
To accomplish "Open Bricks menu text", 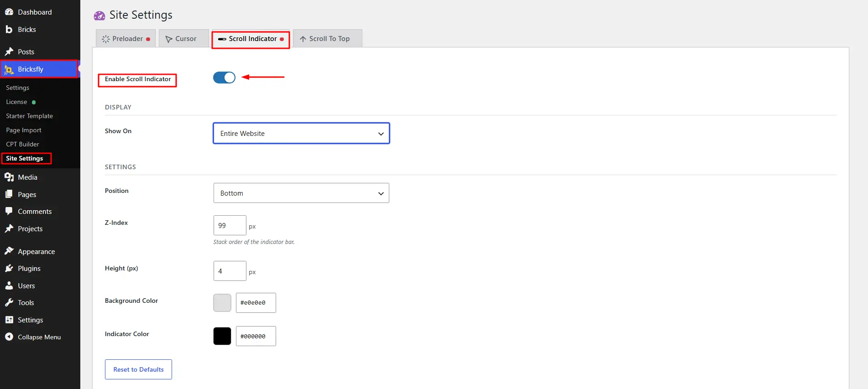I will pyautogui.click(x=27, y=29).
